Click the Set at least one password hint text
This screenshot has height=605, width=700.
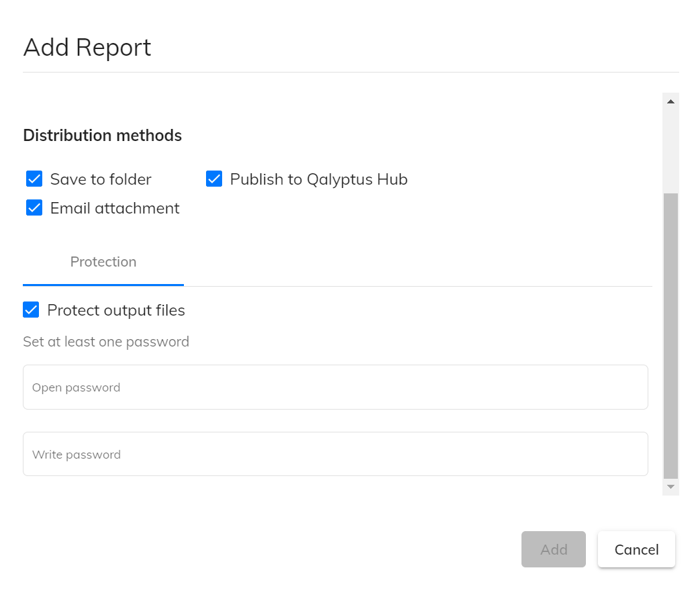tap(105, 341)
